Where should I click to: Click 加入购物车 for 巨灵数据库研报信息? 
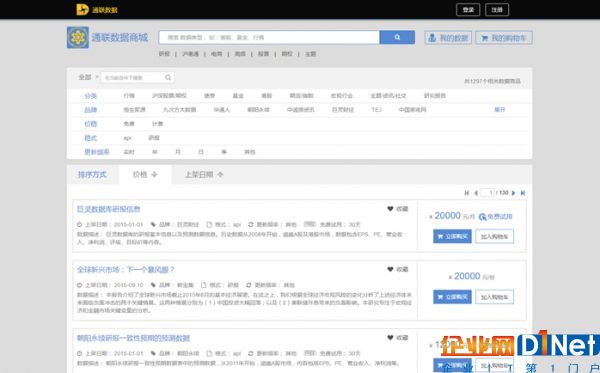(x=494, y=236)
